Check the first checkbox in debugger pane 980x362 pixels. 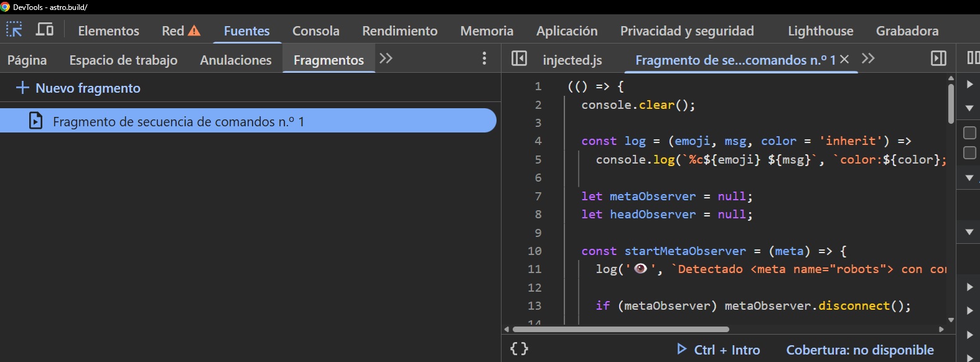click(x=969, y=133)
